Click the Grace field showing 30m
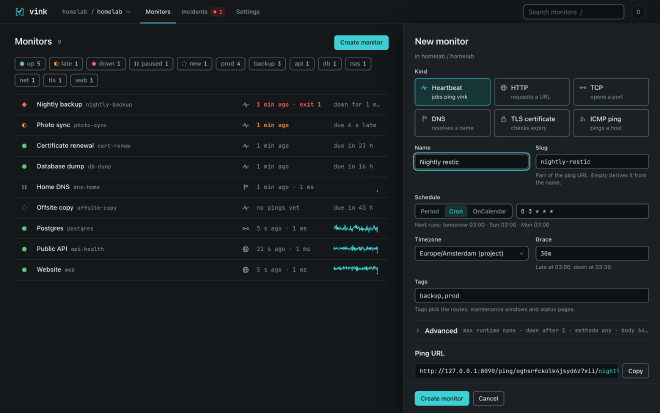This screenshot has height=413, width=660. tap(592, 253)
